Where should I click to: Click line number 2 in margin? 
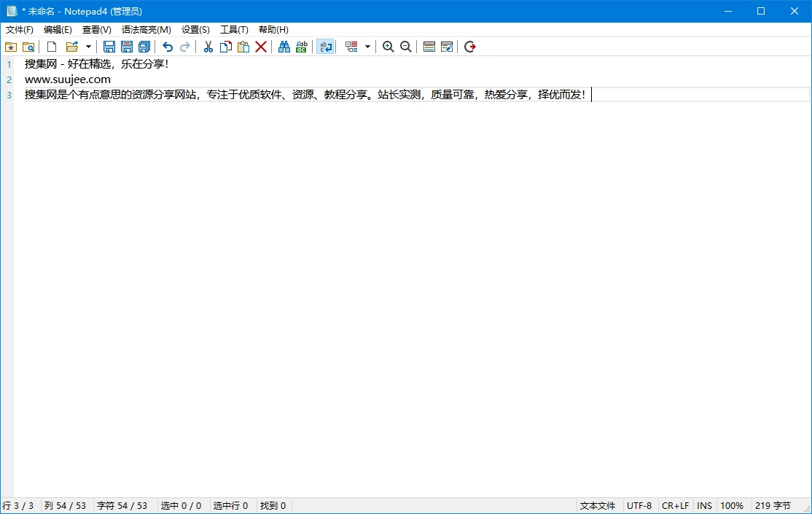(9, 79)
